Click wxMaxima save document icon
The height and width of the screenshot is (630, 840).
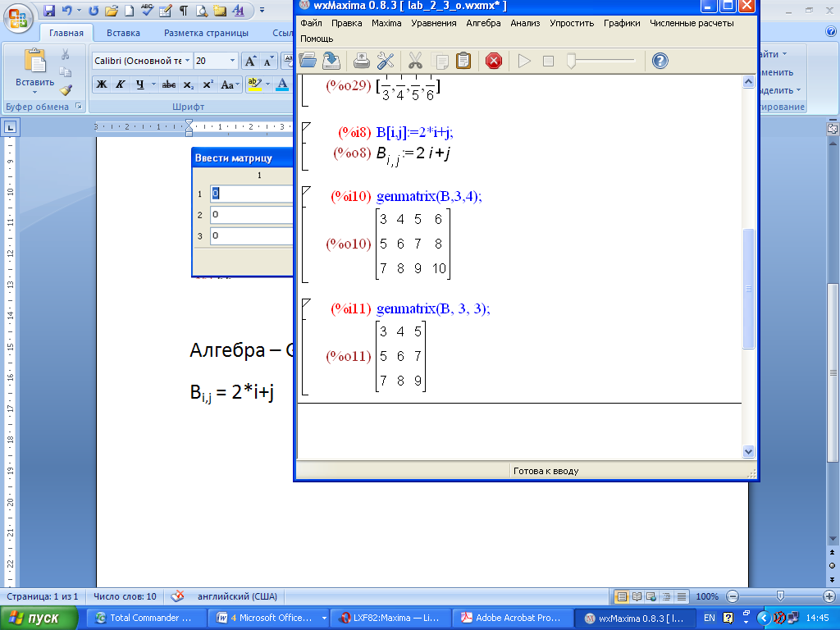pos(331,61)
